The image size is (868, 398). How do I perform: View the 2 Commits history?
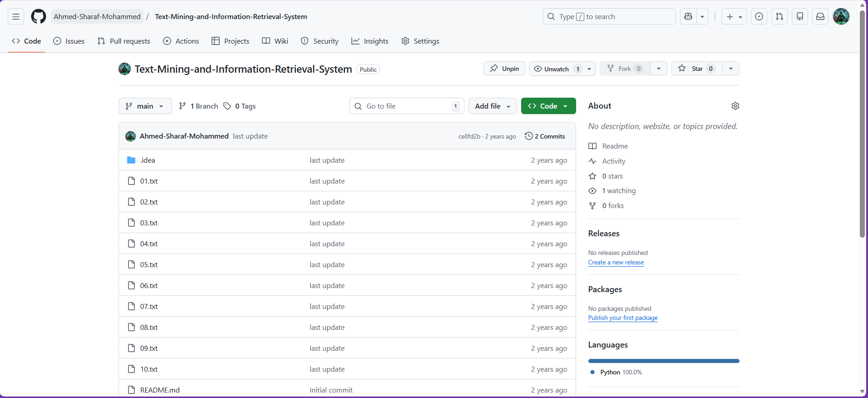point(545,136)
